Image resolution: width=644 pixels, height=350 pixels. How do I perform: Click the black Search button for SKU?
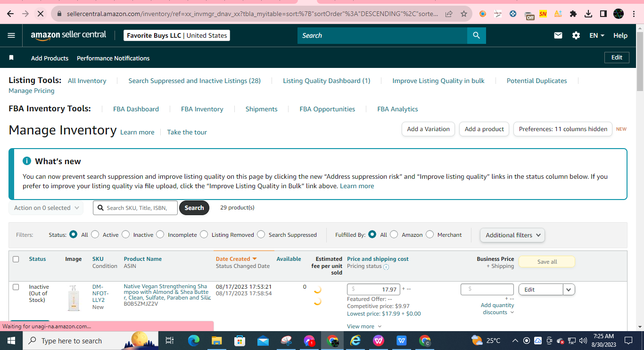pos(194,208)
